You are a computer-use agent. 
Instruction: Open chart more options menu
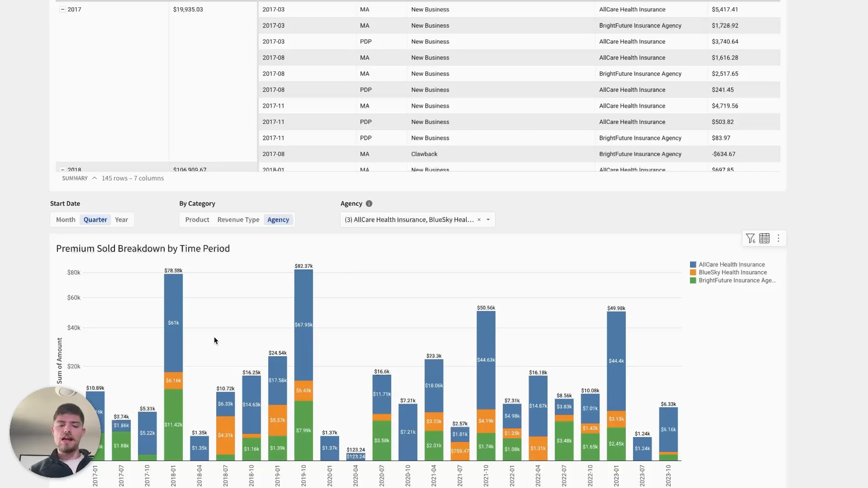pyautogui.click(x=778, y=238)
